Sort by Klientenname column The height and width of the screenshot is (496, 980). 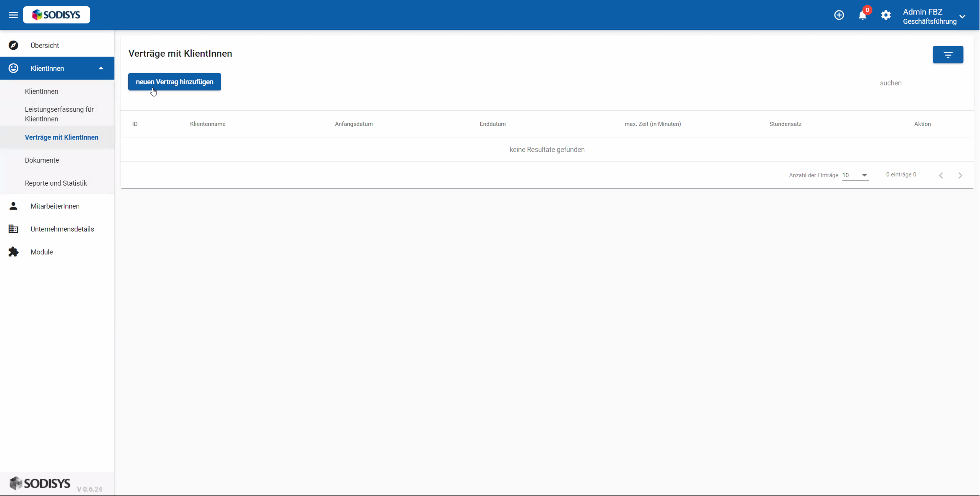click(208, 124)
